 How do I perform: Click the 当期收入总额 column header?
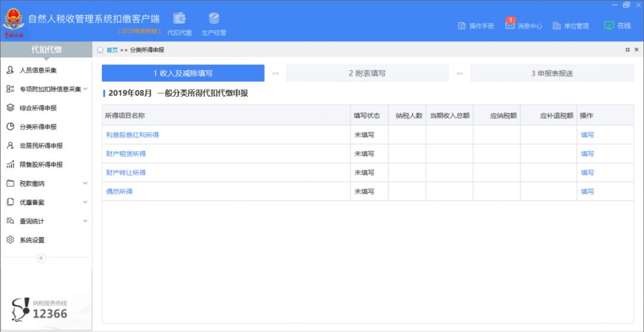click(450, 116)
